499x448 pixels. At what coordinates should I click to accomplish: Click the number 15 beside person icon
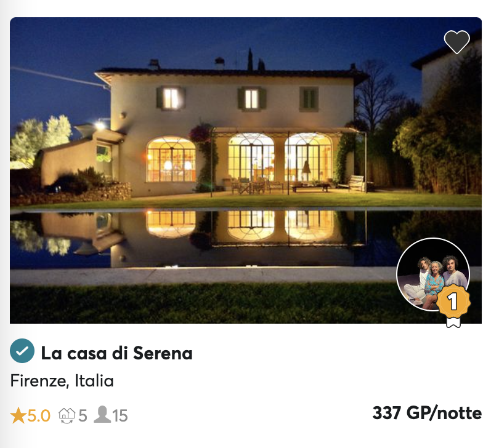(x=120, y=415)
